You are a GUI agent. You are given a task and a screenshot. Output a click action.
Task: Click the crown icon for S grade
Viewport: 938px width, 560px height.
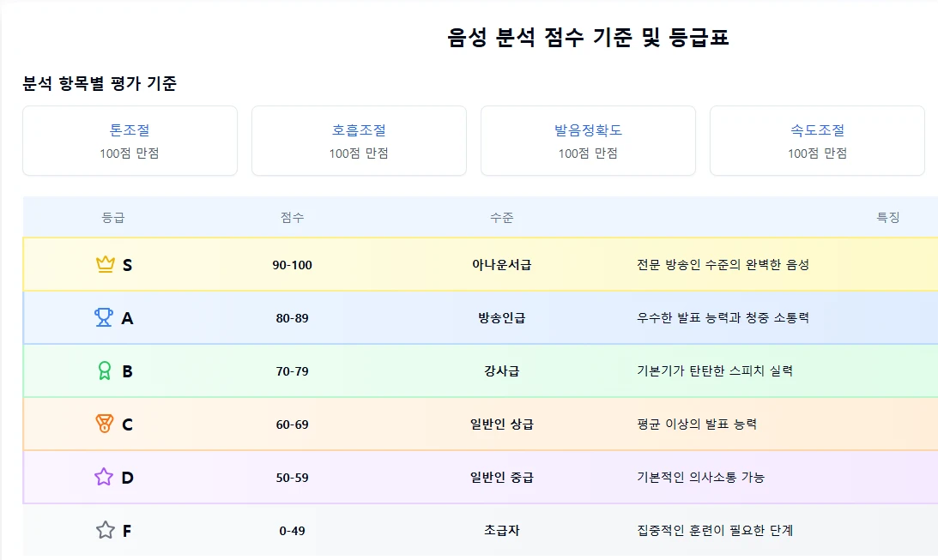tap(106, 264)
